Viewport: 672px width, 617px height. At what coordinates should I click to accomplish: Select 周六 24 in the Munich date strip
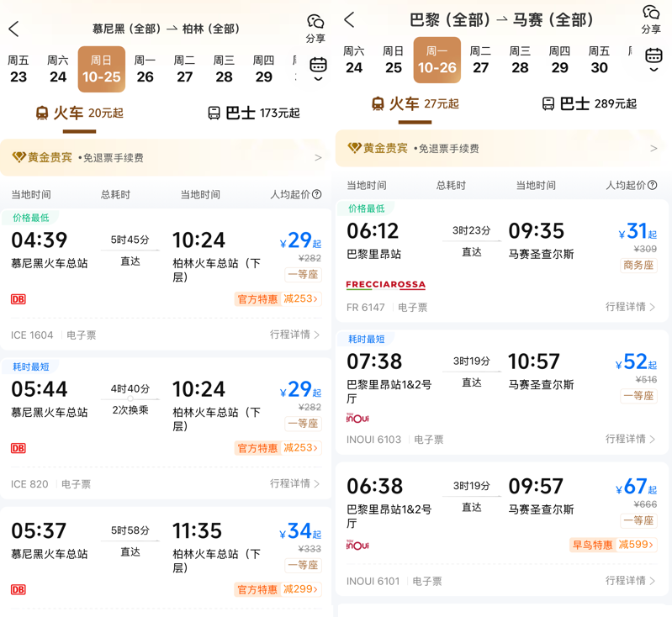(x=58, y=69)
